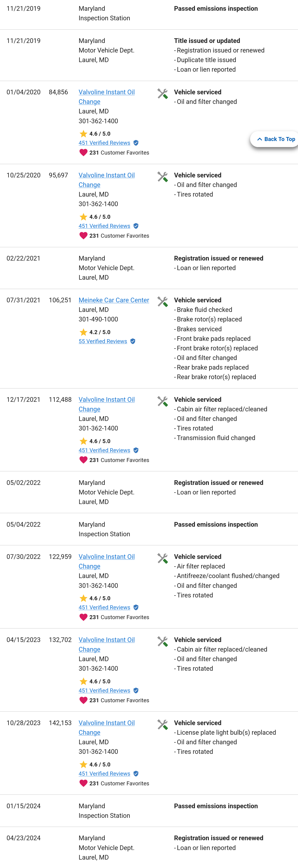Open Valvoline link for 10/28/2023 service

coord(106,723)
